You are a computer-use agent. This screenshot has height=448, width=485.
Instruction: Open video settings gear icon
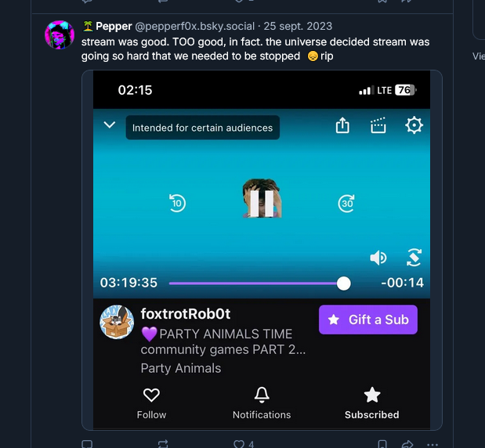(414, 125)
